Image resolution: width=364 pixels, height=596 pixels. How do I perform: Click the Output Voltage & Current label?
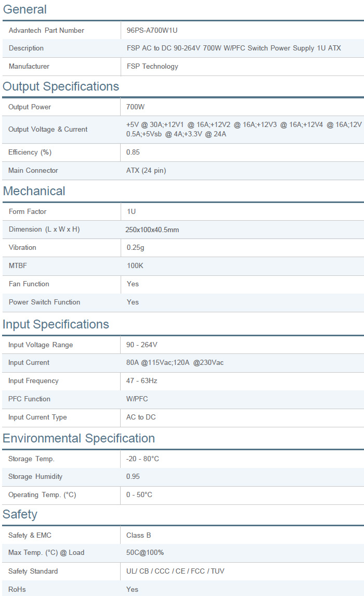tap(48, 129)
